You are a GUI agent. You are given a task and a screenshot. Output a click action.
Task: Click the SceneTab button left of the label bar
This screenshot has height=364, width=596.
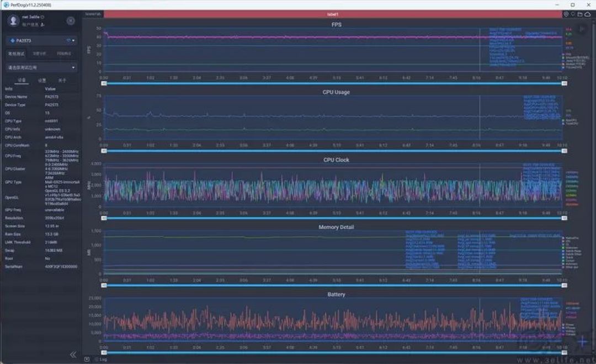[93, 14]
